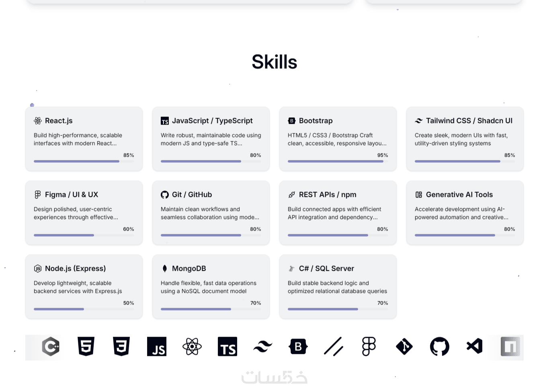Viewport: 549px width, 392px height.
Task: Click the "Git / GitHub" card title
Action: (x=192, y=195)
